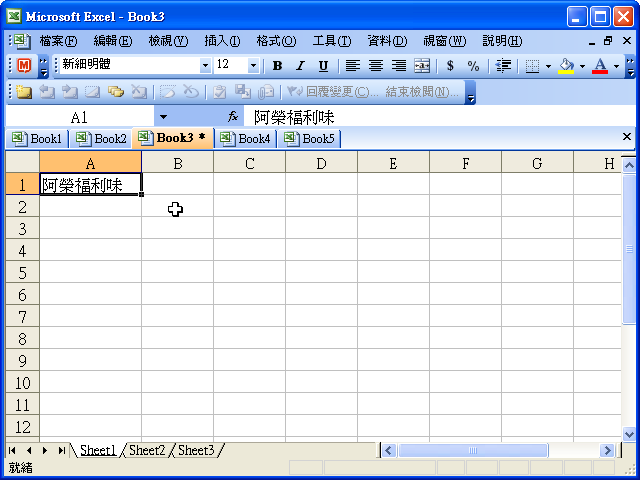The width and height of the screenshot is (640, 480).
Task: Toggle Italic formatting
Action: coord(300,66)
